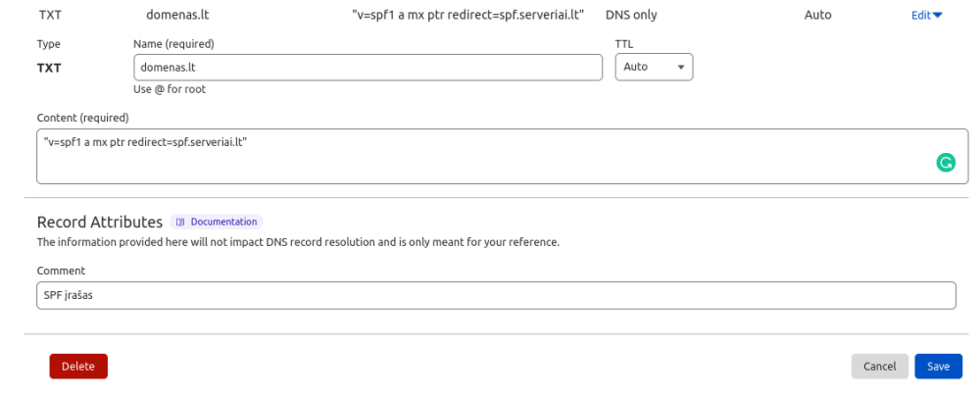Collapse the record using Edit arrow
Screen dimensions: 980x398
938,16
